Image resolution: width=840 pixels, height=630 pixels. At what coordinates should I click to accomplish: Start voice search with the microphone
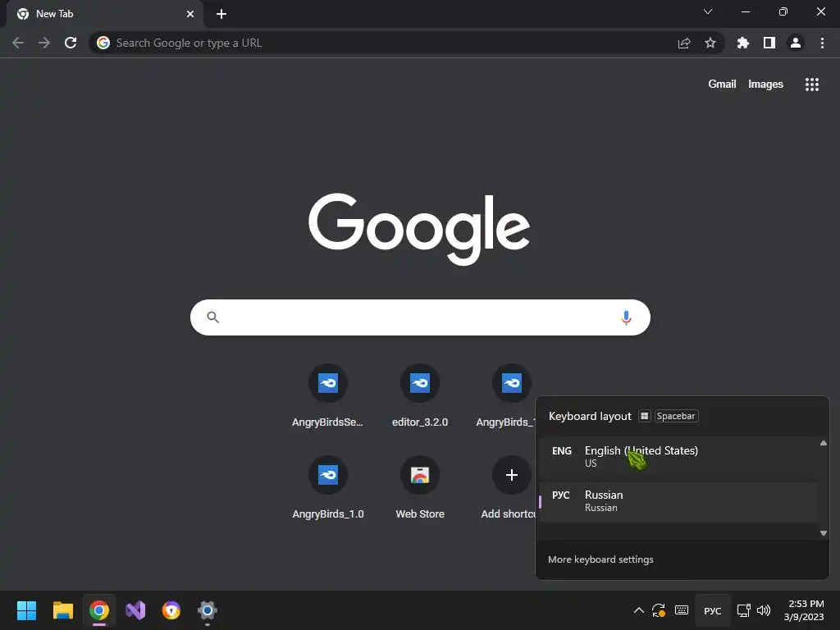coord(626,317)
